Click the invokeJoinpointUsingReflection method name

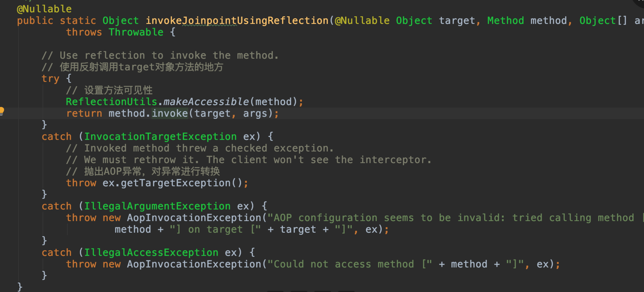point(237,21)
